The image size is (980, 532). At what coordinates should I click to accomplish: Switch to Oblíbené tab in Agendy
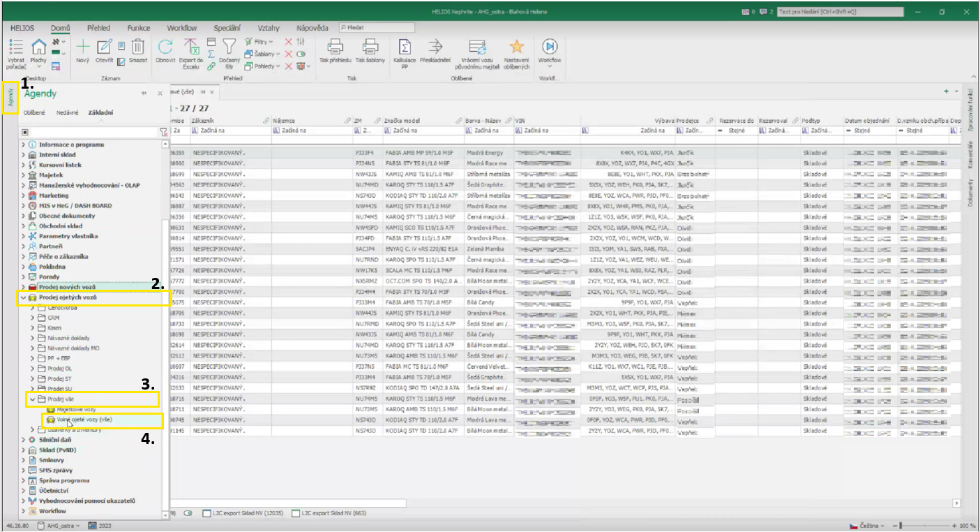(35, 112)
